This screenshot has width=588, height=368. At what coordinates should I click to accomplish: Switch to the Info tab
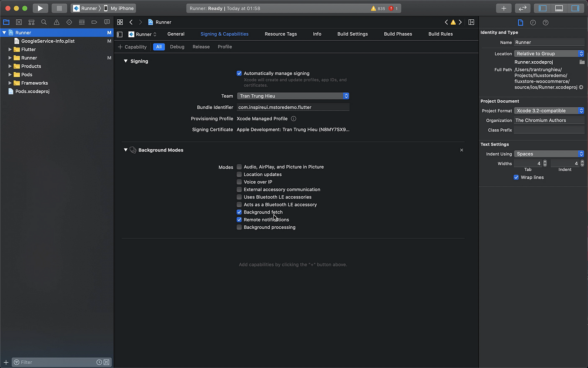[317, 34]
